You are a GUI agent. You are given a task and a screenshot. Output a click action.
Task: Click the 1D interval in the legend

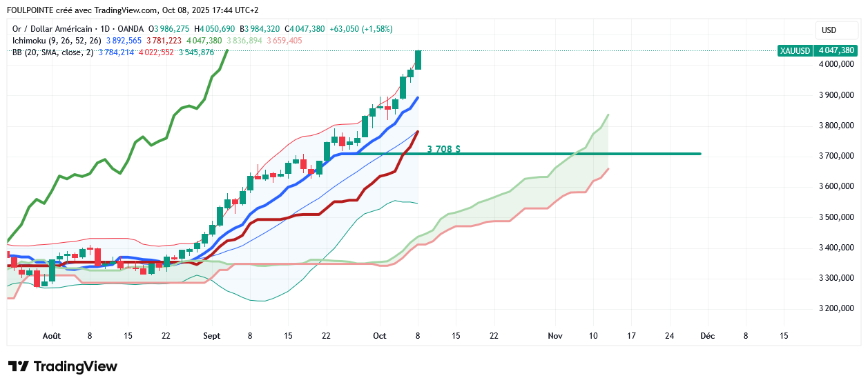pos(106,29)
